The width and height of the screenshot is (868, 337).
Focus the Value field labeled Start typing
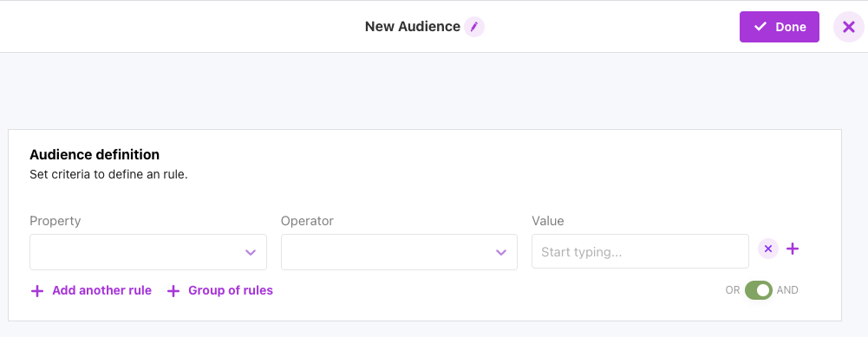[x=641, y=252]
